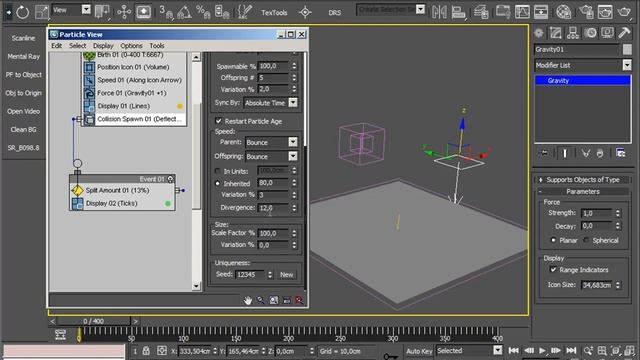Open Tools menu in Particle View
Screen dimensions: 640x360
[157, 46]
